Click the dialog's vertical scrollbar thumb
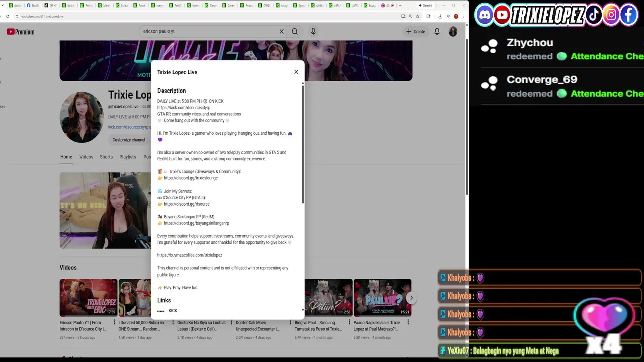 pos(303,144)
